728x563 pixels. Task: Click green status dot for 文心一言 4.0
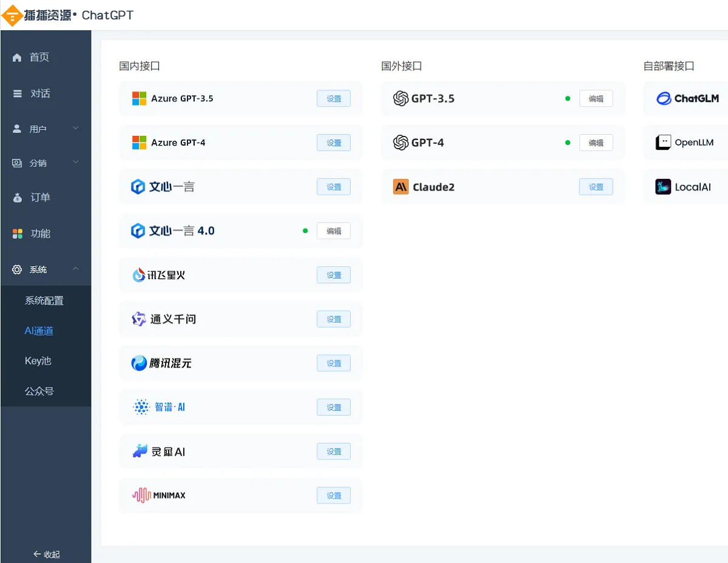305,231
